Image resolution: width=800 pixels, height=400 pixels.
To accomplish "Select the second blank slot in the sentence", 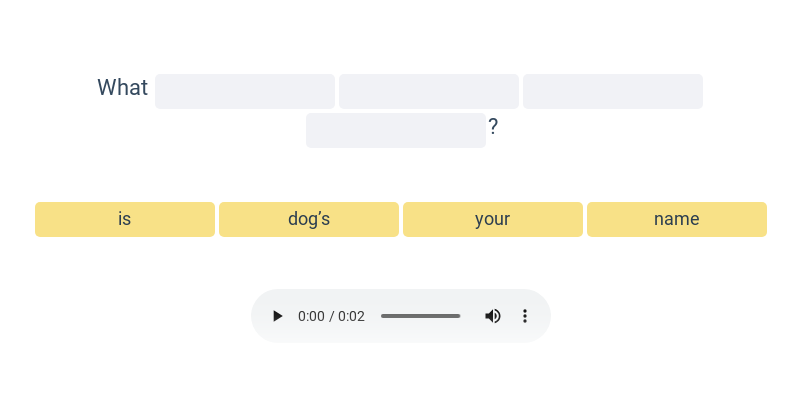I will coord(429,91).
